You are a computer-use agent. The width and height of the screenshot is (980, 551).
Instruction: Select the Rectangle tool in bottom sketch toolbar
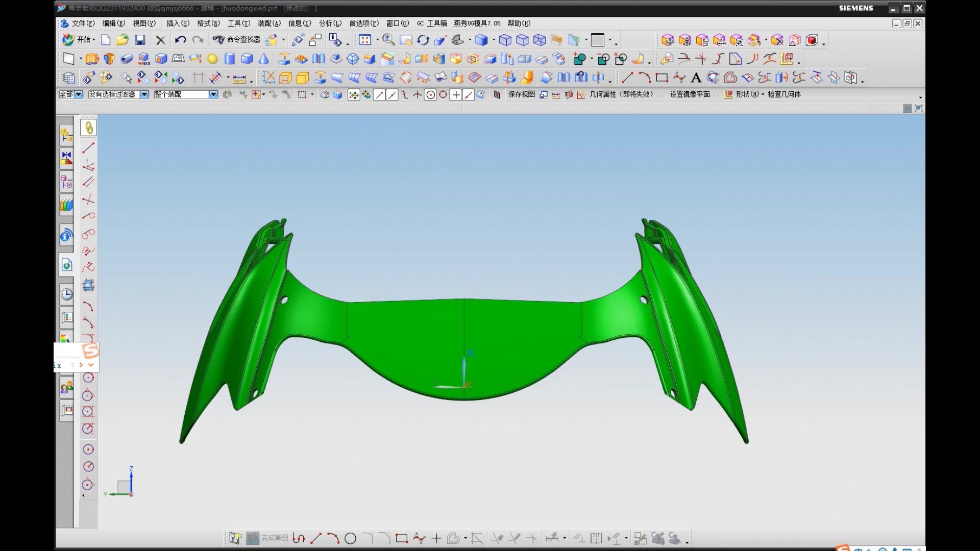(x=402, y=538)
